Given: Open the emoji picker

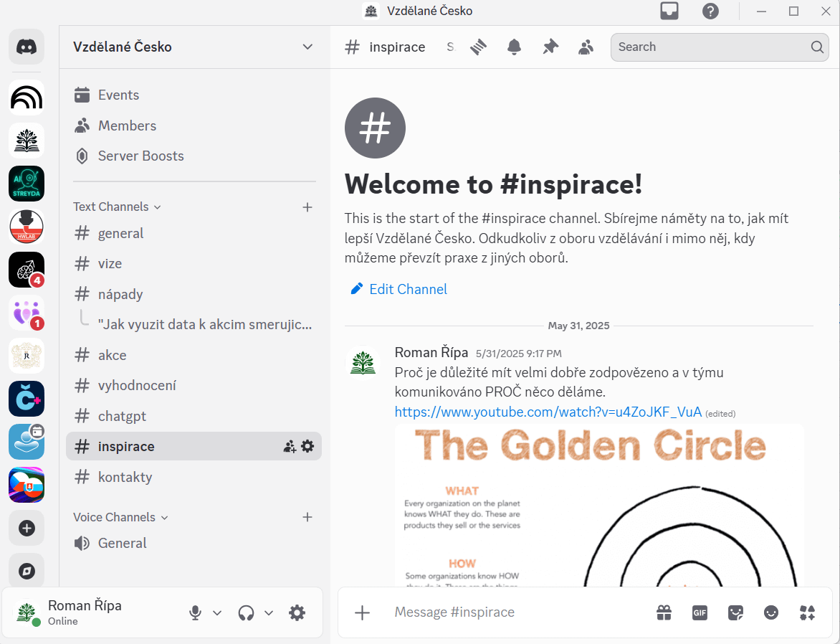Looking at the screenshot, I should click(x=771, y=612).
